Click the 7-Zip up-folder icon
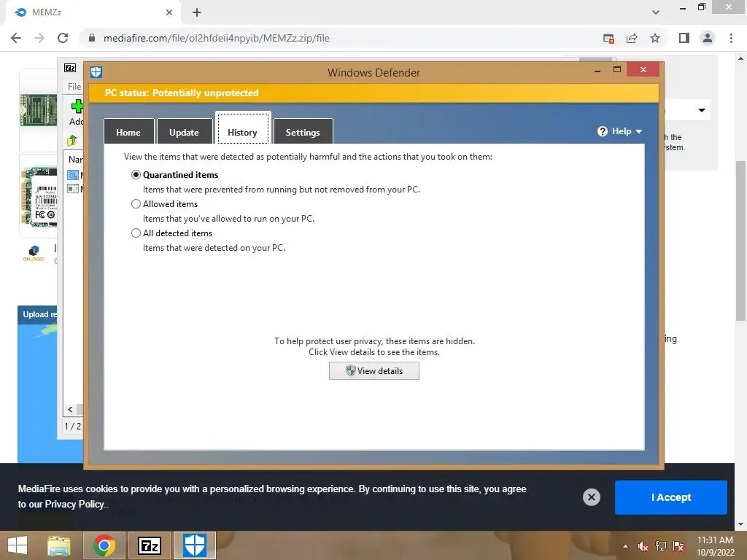This screenshot has width=747, height=560. tap(72, 141)
